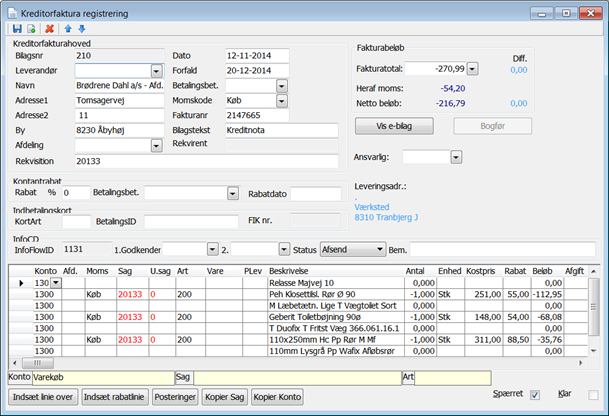This screenshot has height=416, width=609.
Task: Enable the Klar checkbox
Action: 592,395
